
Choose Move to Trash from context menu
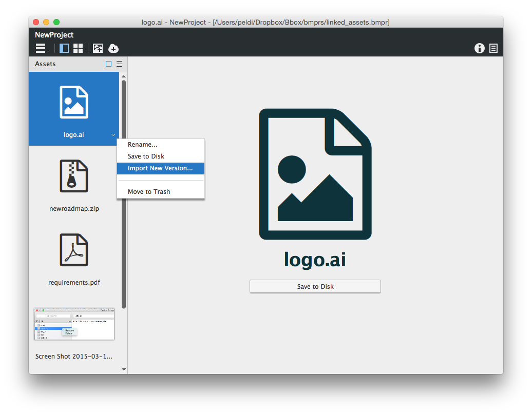[149, 192]
